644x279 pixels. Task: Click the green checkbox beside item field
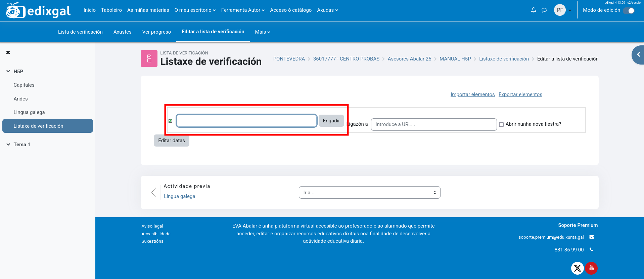[x=171, y=121]
